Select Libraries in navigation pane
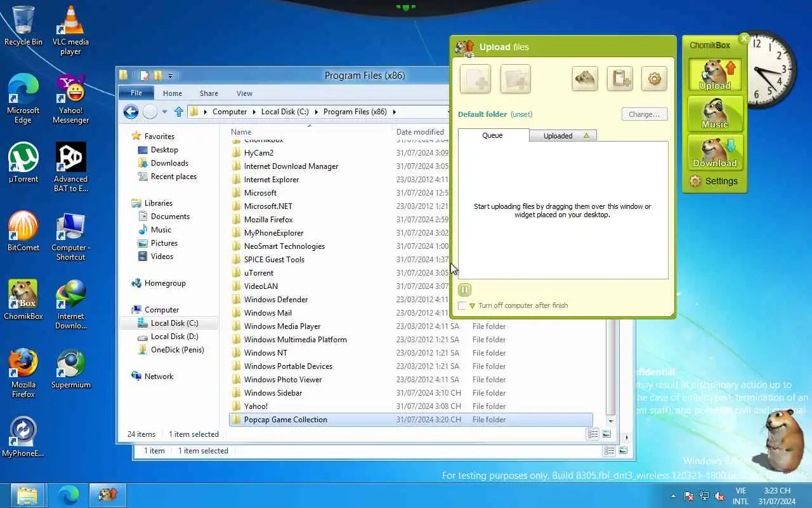The image size is (812, 508). (x=158, y=203)
